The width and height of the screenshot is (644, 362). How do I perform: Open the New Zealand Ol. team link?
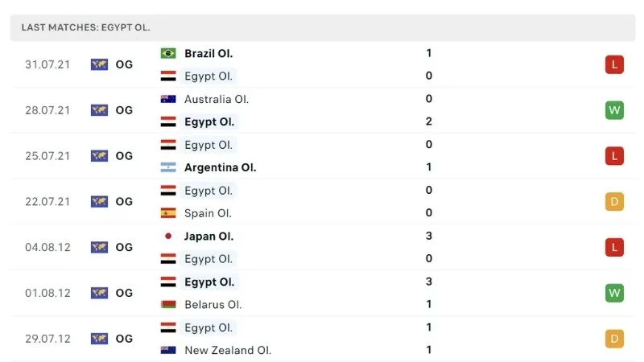(x=228, y=350)
